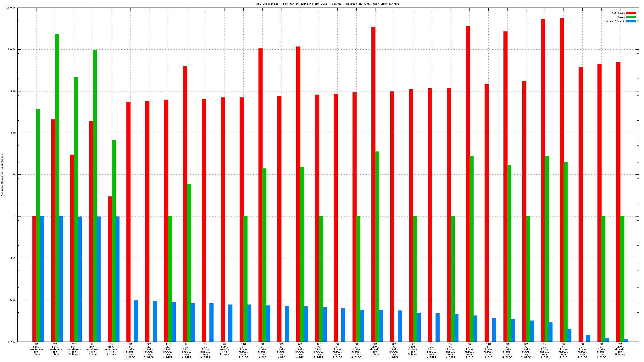This screenshot has height=362, width=644.
Task: Click the '2@ list.dnswl.org 4 hops' label
Action: [x=225, y=349]
